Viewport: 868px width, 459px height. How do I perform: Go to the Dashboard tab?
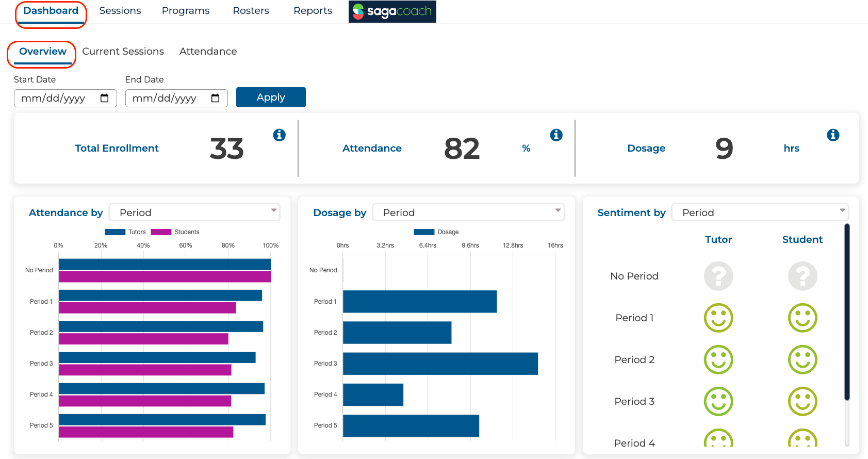[x=51, y=11]
